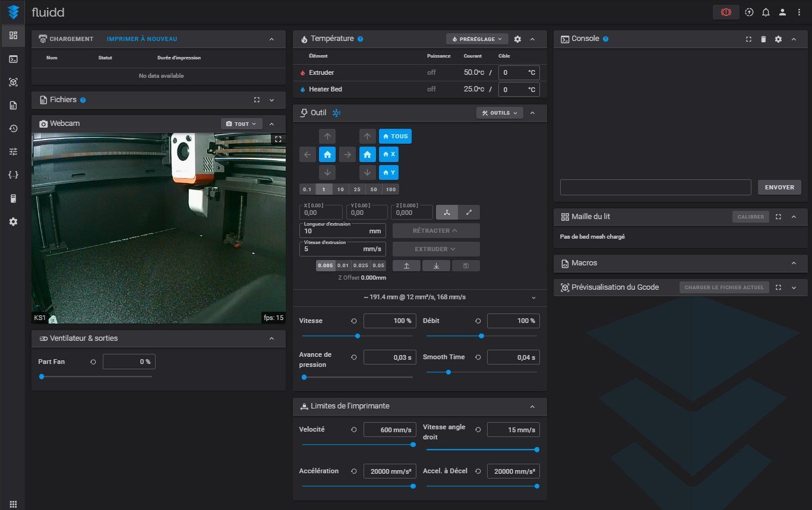Click the Tous home button

(395, 136)
